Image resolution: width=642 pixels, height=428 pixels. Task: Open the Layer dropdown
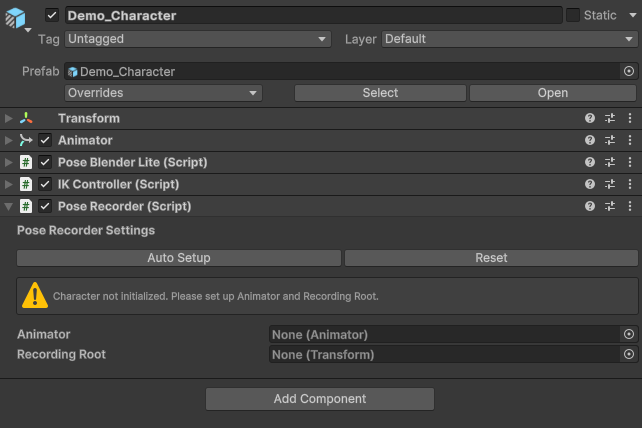(508, 39)
